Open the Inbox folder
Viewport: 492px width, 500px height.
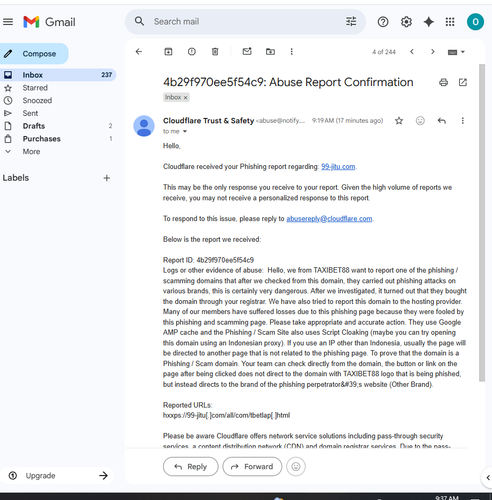point(58,75)
